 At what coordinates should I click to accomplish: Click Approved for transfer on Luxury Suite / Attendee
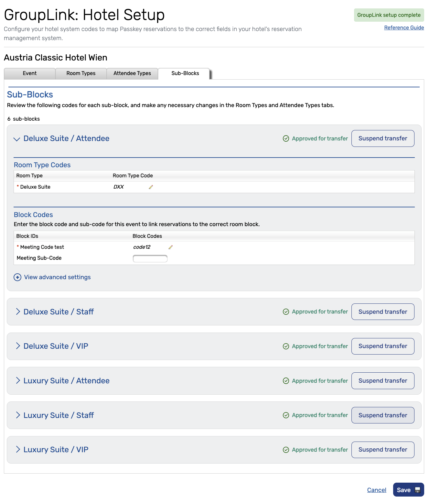tap(320, 381)
